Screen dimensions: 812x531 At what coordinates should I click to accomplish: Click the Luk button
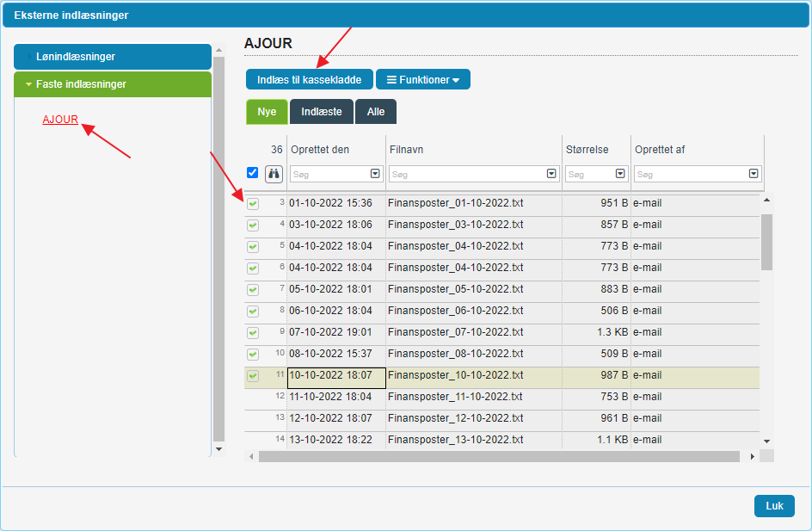(x=774, y=506)
